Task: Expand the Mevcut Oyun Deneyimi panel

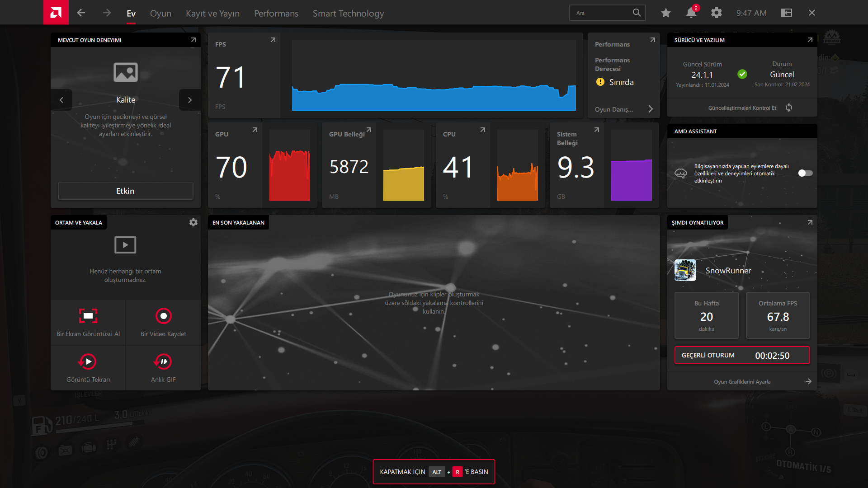Action: (193, 40)
